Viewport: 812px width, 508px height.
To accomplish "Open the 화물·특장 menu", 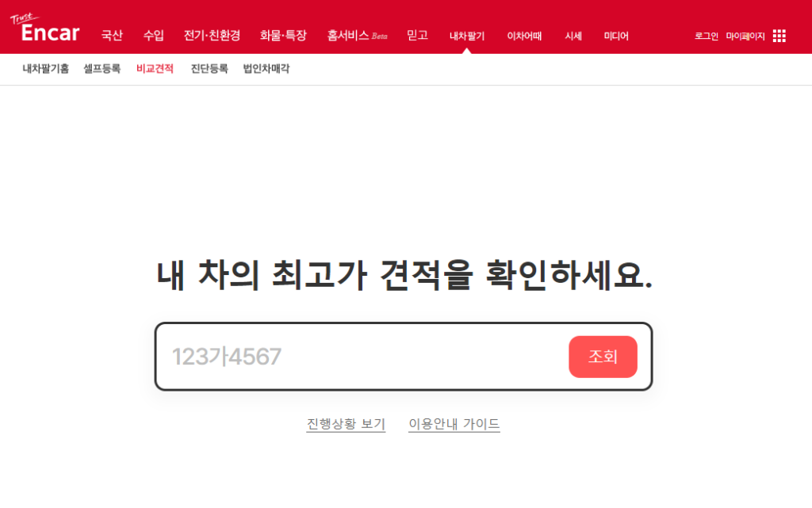I will coord(283,36).
